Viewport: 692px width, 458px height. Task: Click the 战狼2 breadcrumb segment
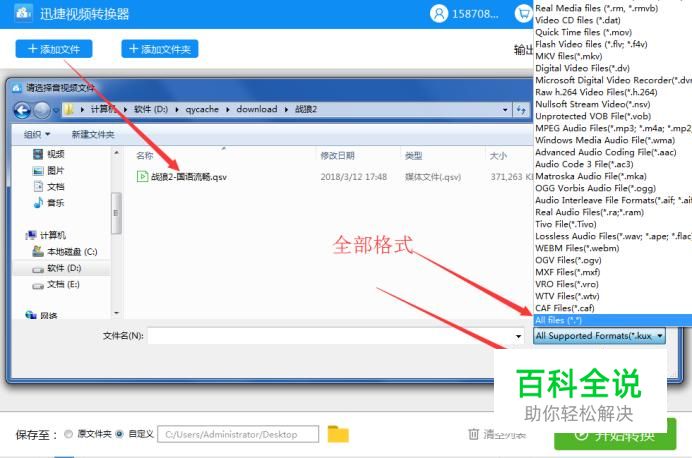pyautogui.click(x=306, y=109)
